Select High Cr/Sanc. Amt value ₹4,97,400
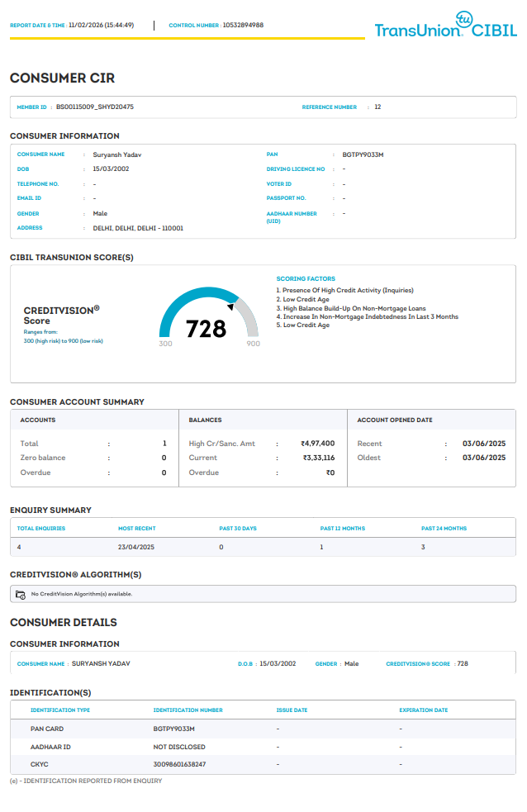The height and width of the screenshot is (812, 527). [318, 444]
